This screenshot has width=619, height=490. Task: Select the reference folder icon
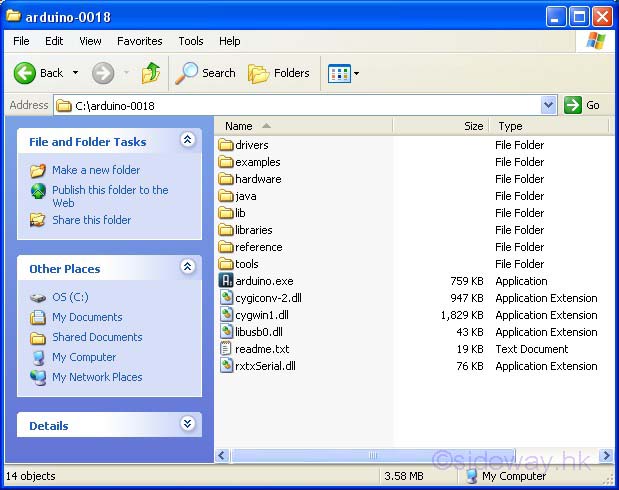tap(226, 247)
